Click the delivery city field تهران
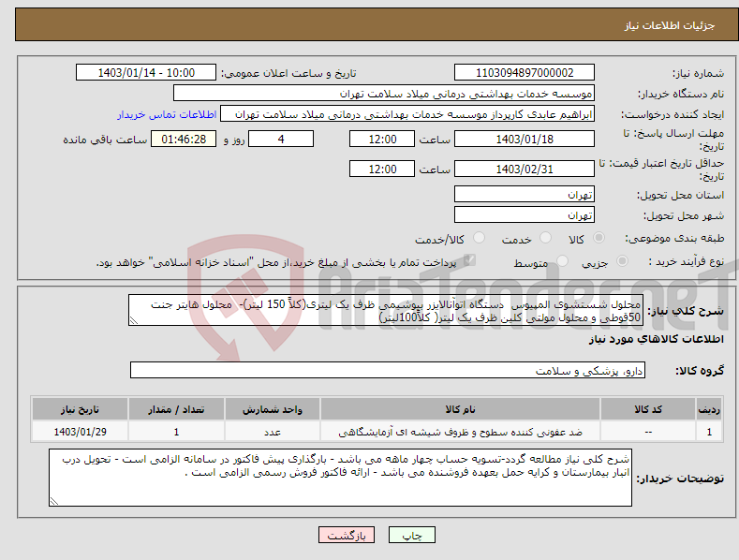This screenshot has height=560, width=739. [x=525, y=215]
